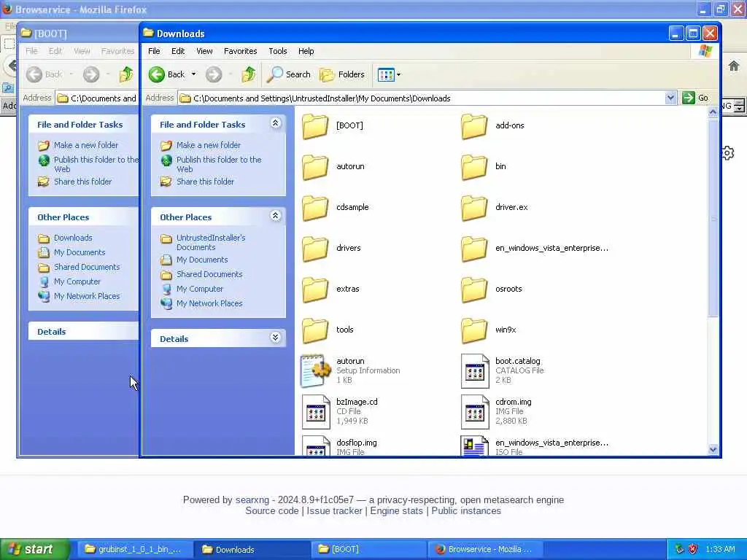Select the cdsample folder
Viewport: 747px width, 560px height.
click(336, 208)
